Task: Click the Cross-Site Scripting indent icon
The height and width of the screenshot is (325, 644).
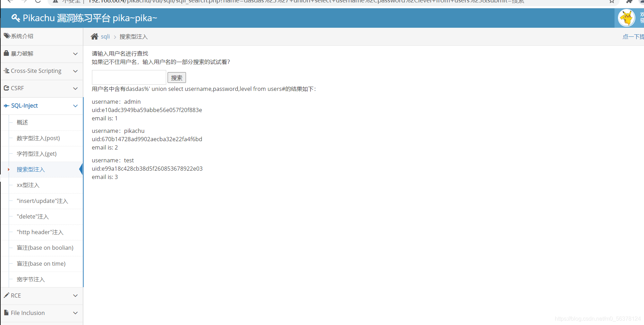Action: click(6, 70)
